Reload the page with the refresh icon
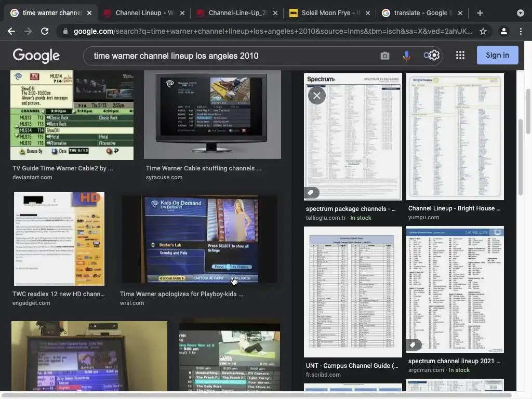The height and width of the screenshot is (399, 532). (45, 31)
